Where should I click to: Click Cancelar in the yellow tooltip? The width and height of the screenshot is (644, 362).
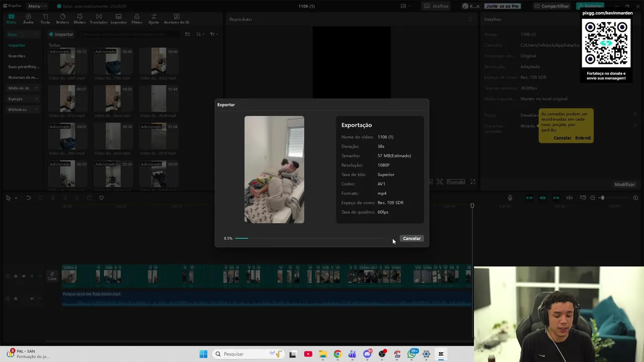click(x=562, y=138)
